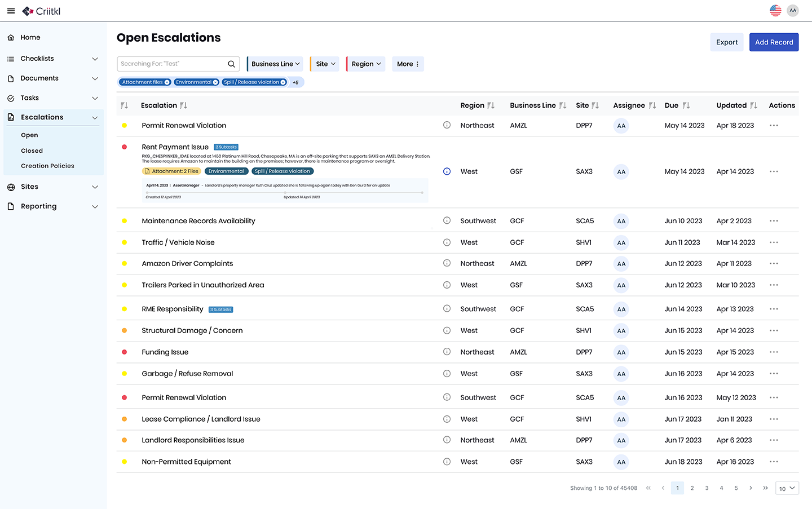Remove the Environmental filter chip
This screenshot has height=509, width=812.
[x=215, y=82]
